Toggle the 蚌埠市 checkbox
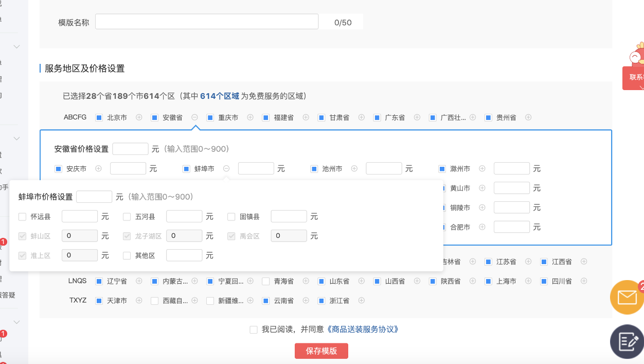Image resolution: width=644 pixels, height=364 pixels. (186, 168)
